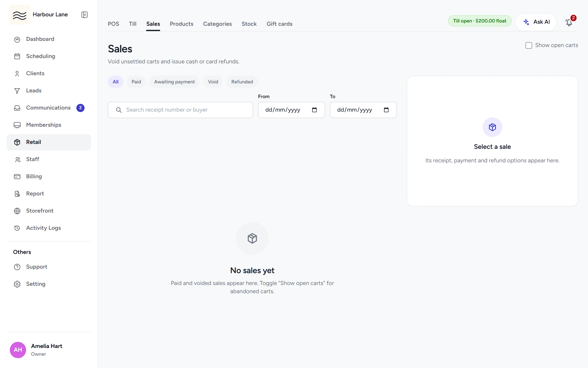Select Retail in the sidebar
Viewport: 588px width, 368px height.
click(x=49, y=142)
